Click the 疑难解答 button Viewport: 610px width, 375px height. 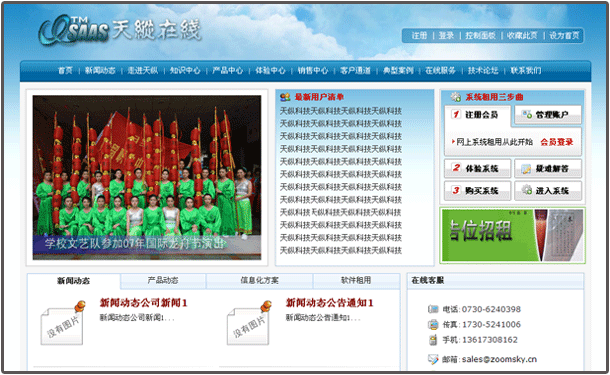[x=548, y=168]
